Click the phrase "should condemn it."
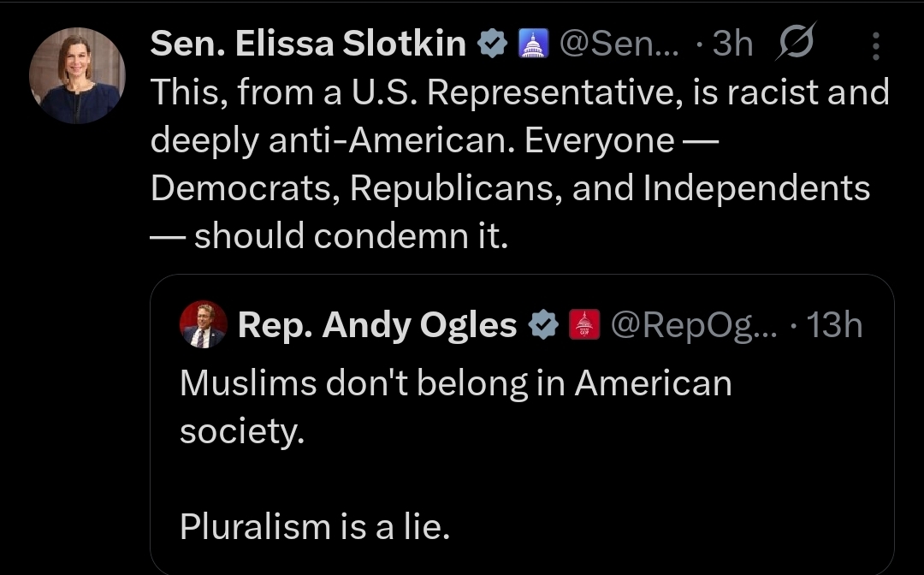Screen dimensions: 924x575 pos(351,236)
